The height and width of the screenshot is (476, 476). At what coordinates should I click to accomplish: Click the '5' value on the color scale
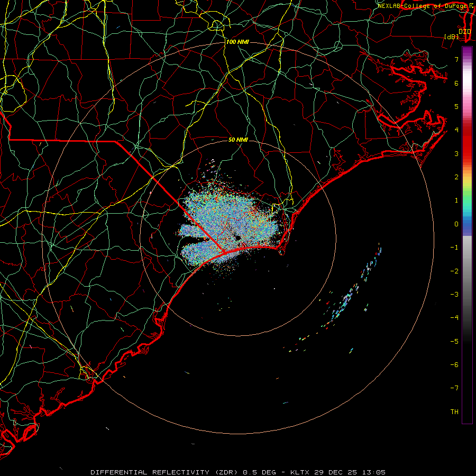click(x=456, y=106)
